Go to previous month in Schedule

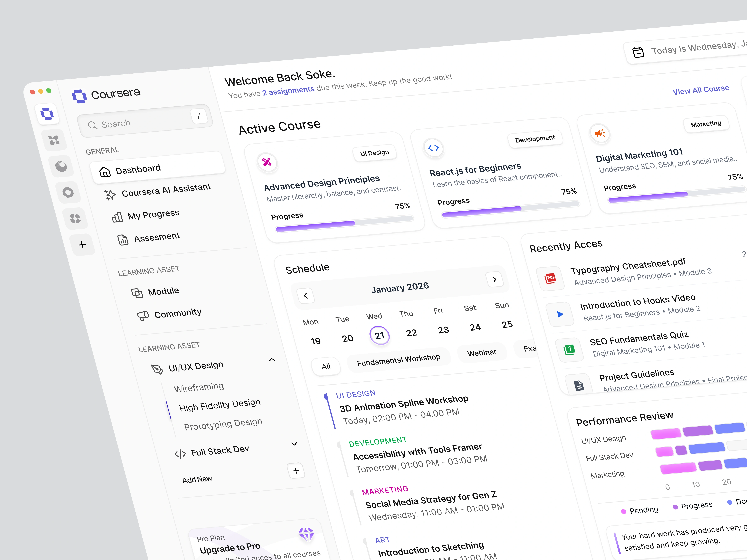click(x=306, y=296)
